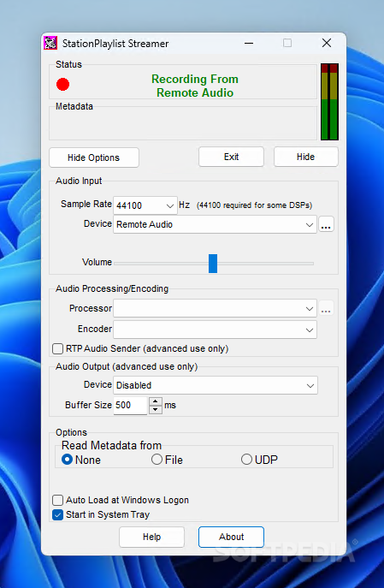Open the Processor dropdown

215,309
